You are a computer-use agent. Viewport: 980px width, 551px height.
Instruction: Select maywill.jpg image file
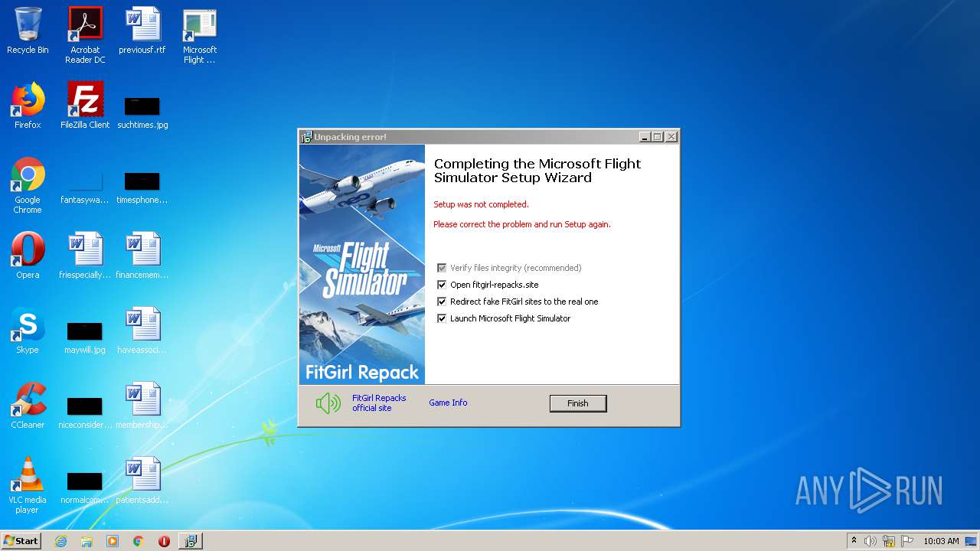[x=85, y=337]
